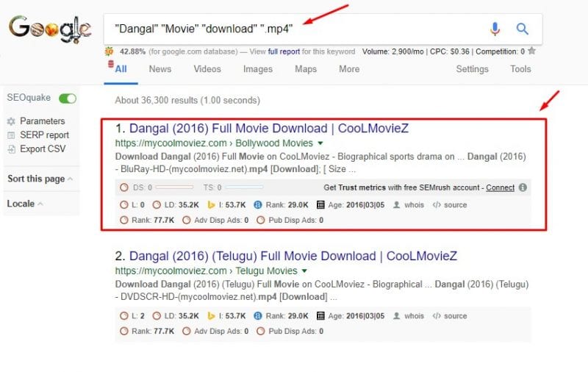
Task: Open Dangal (2016) Full Movie Download result
Action: tap(269, 128)
